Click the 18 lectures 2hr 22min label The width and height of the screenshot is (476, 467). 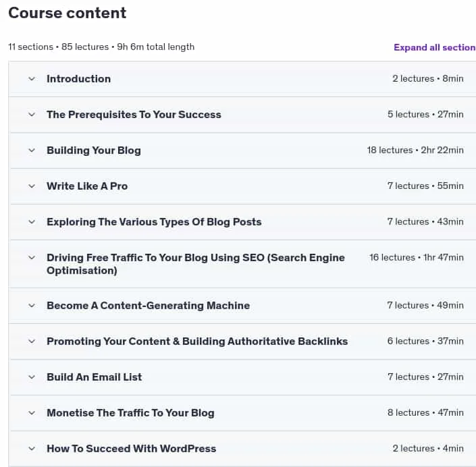(415, 150)
